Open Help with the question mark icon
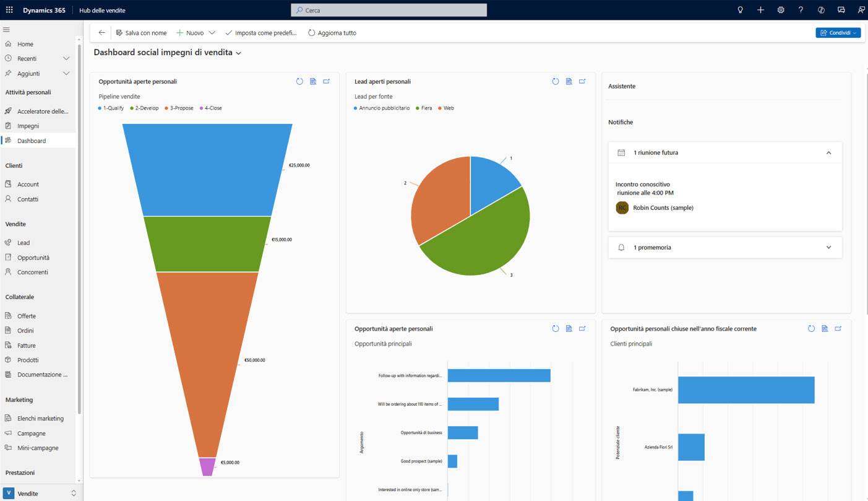868x501 pixels. pyautogui.click(x=801, y=10)
